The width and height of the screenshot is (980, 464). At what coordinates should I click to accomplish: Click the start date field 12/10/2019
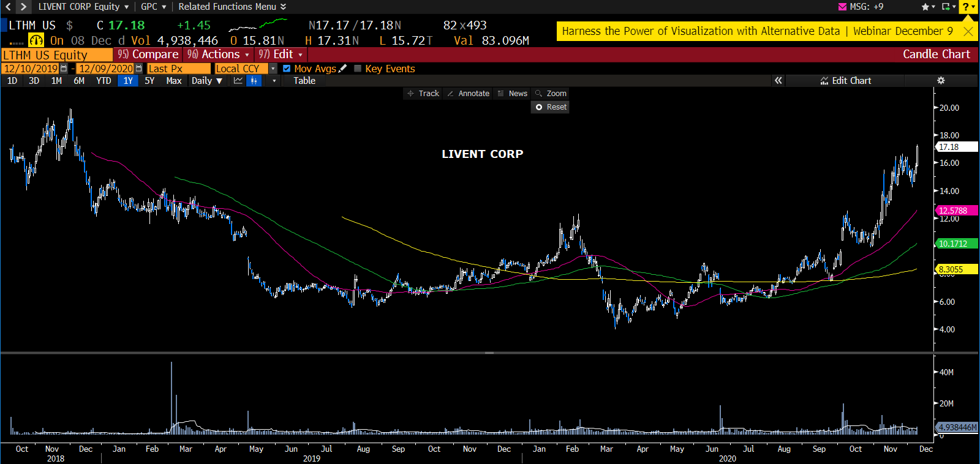(31, 69)
